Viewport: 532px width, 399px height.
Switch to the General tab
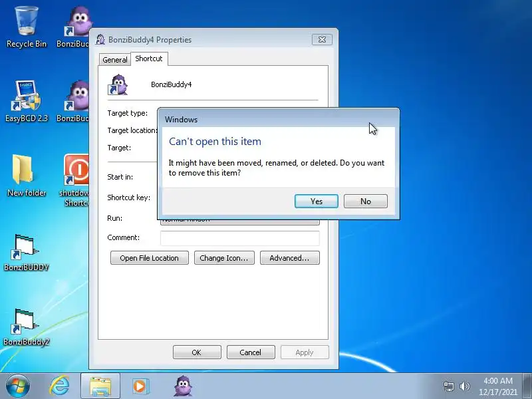tap(114, 59)
